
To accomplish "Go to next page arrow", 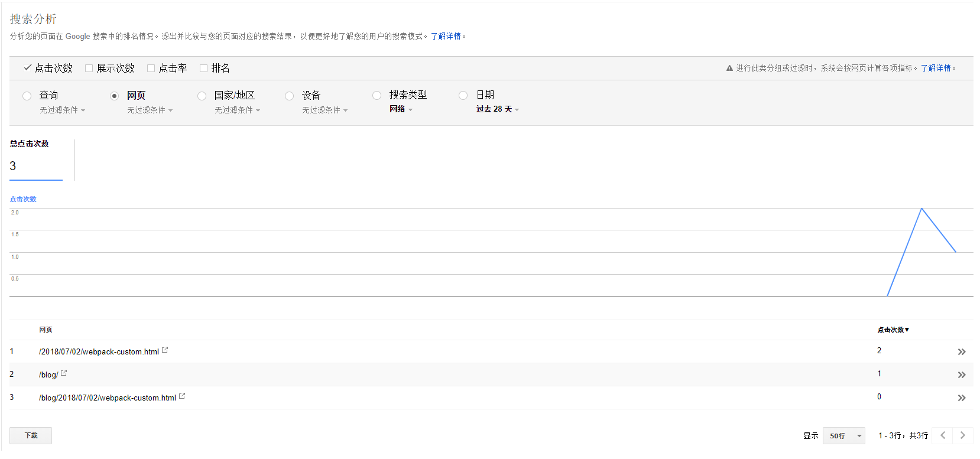I will [x=963, y=435].
